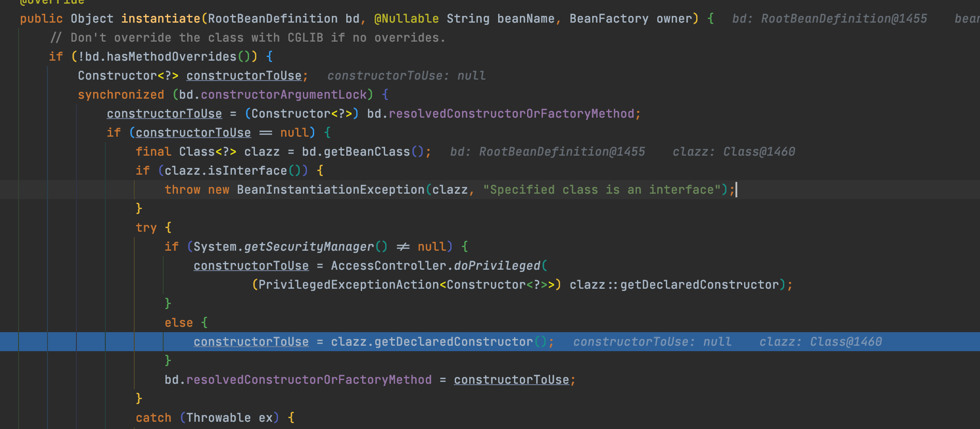
Task: Click the "Specified class is an interface" string
Action: coord(602,190)
